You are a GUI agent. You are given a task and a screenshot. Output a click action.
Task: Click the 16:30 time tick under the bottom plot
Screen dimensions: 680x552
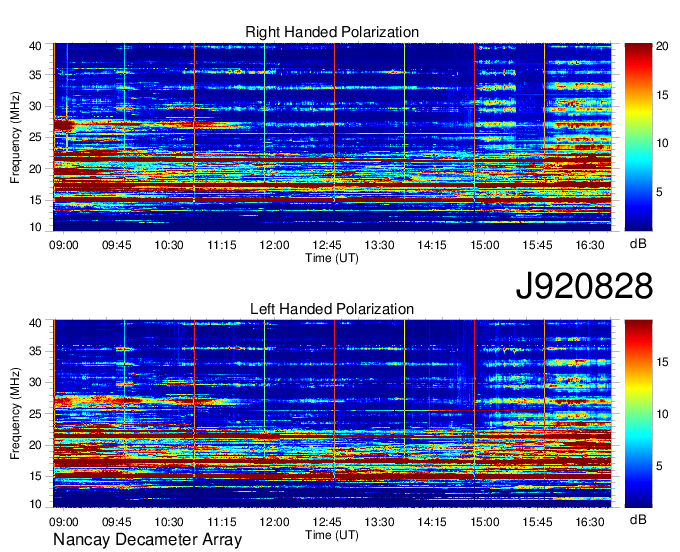(x=590, y=522)
